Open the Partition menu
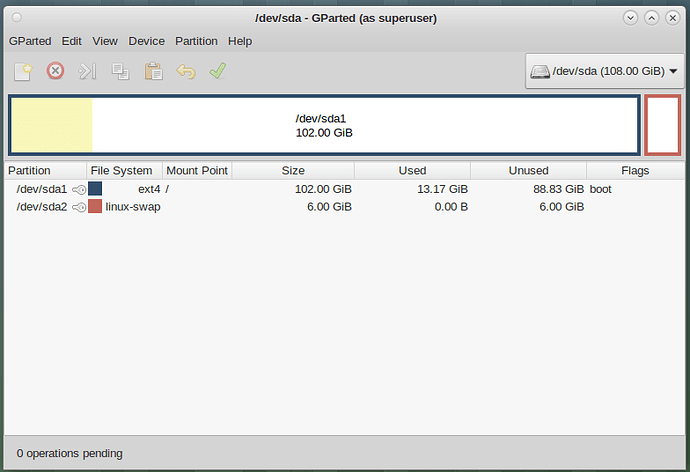Image resolution: width=690 pixels, height=472 pixels. point(196,41)
